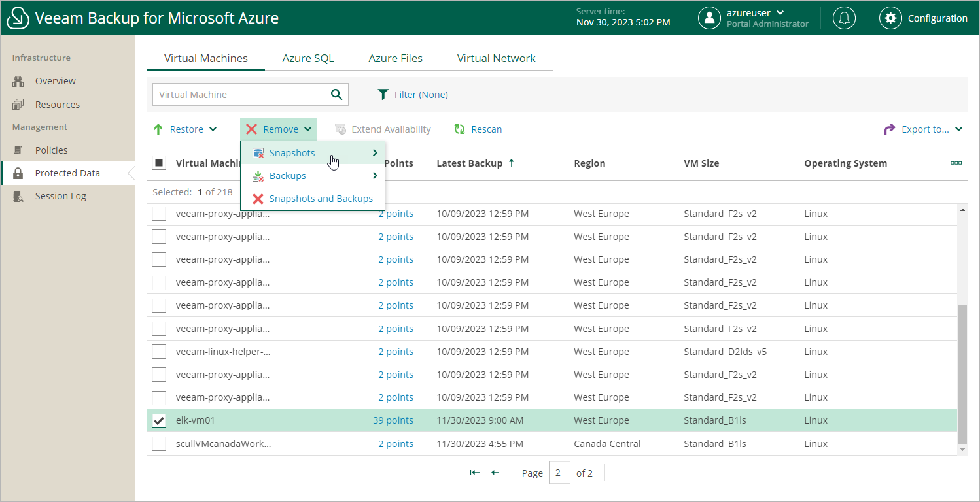The height and width of the screenshot is (502, 980).
Task: Check the first veeam-proxy-applia row checkbox
Action: tap(159, 214)
